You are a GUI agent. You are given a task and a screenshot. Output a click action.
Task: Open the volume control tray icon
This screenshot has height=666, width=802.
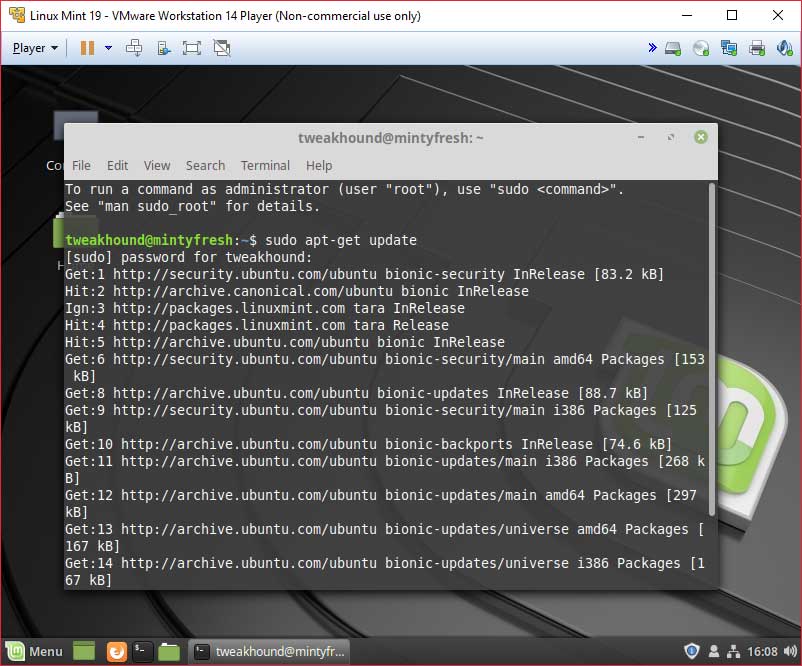790,651
